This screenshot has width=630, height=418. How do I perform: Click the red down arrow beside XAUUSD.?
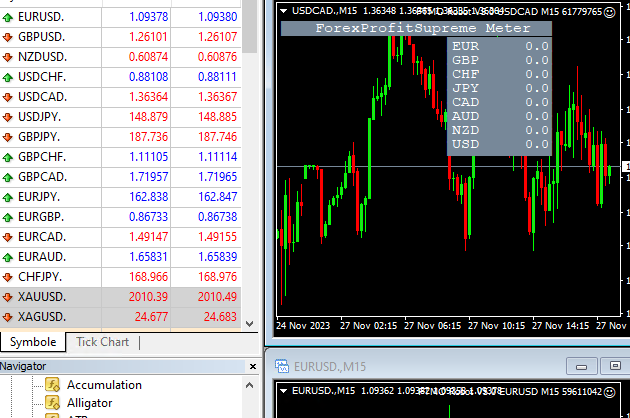pyautogui.click(x=8, y=297)
